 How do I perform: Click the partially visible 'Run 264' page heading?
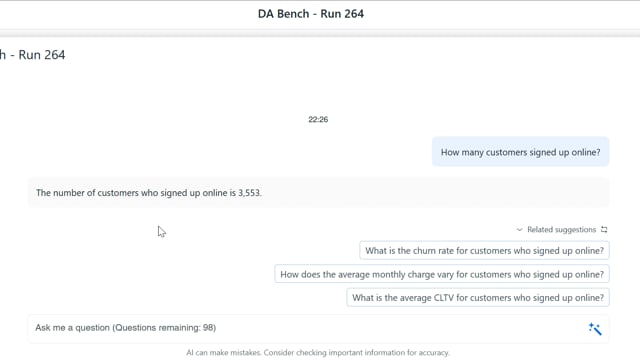32,55
